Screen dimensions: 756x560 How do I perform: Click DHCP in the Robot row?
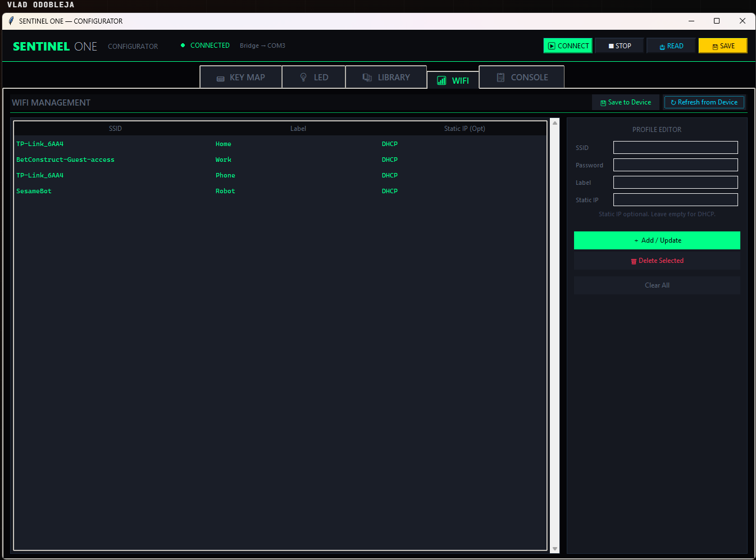tap(390, 192)
